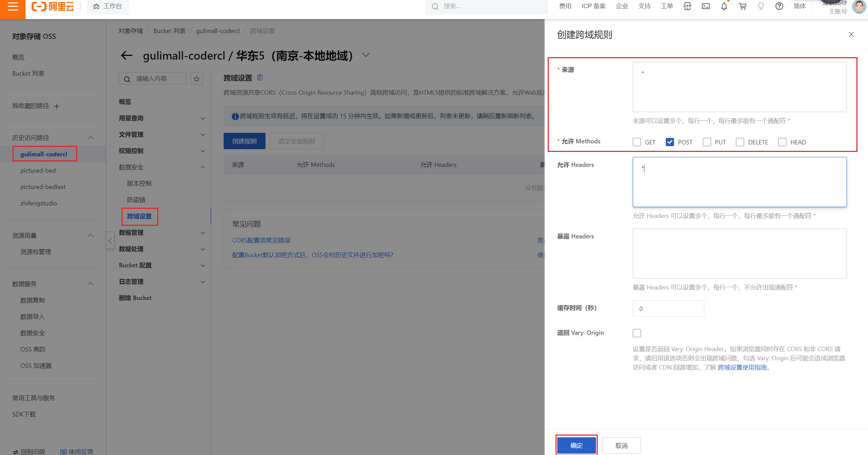The height and width of the screenshot is (455, 868).
Task: Close the 创建跨域规则 panel
Action: [x=851, y=34]
